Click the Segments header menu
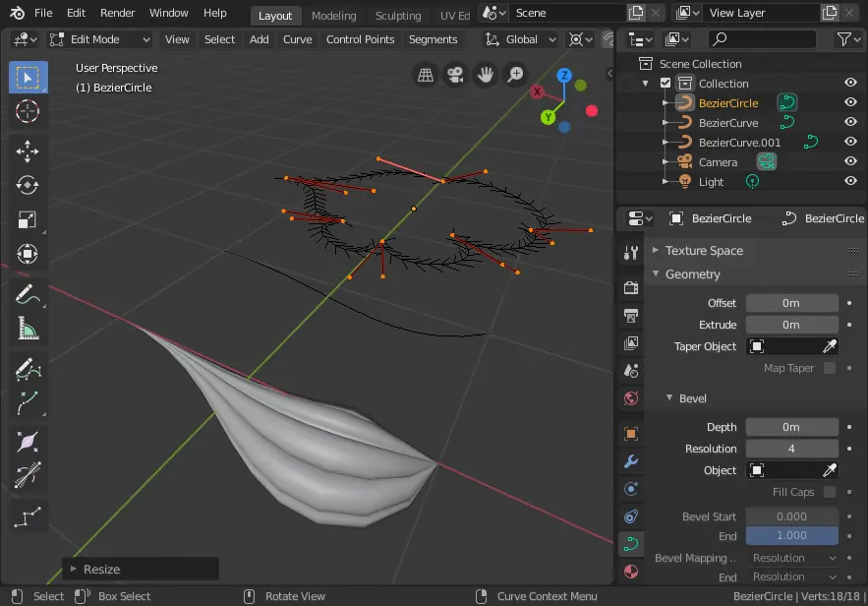 click(x=433, y=39)
